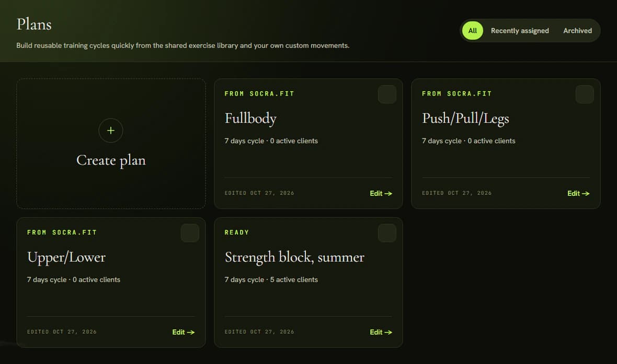Select the All filter tab
Viewport: 617px width, 364px height.
(x=473, y=31)
